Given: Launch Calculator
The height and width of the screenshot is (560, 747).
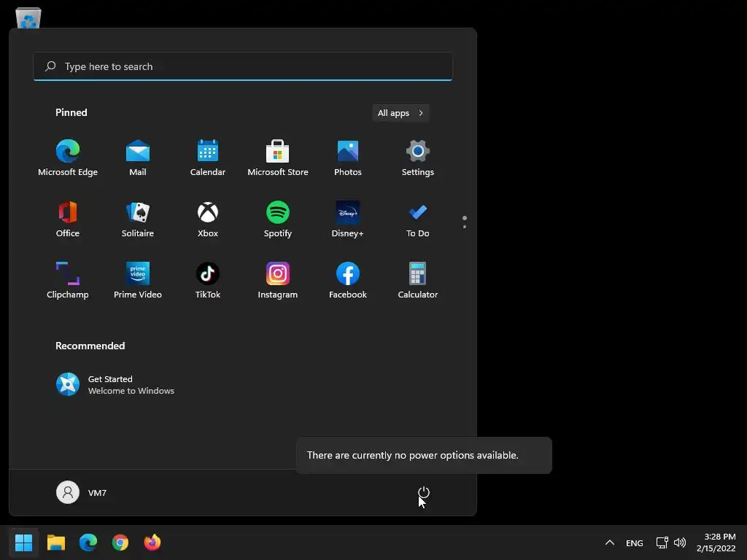Looking at the screenshot, I should (x=418, y=281).
